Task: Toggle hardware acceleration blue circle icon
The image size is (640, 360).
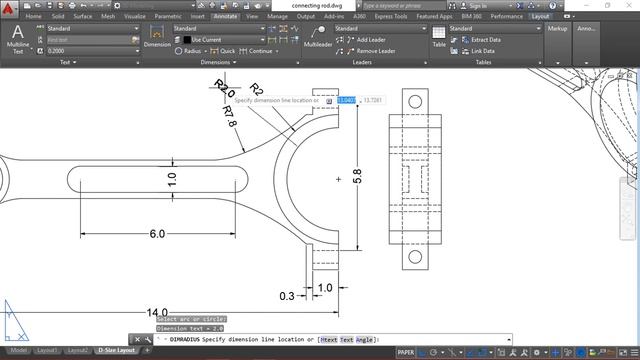Action: 580,352
